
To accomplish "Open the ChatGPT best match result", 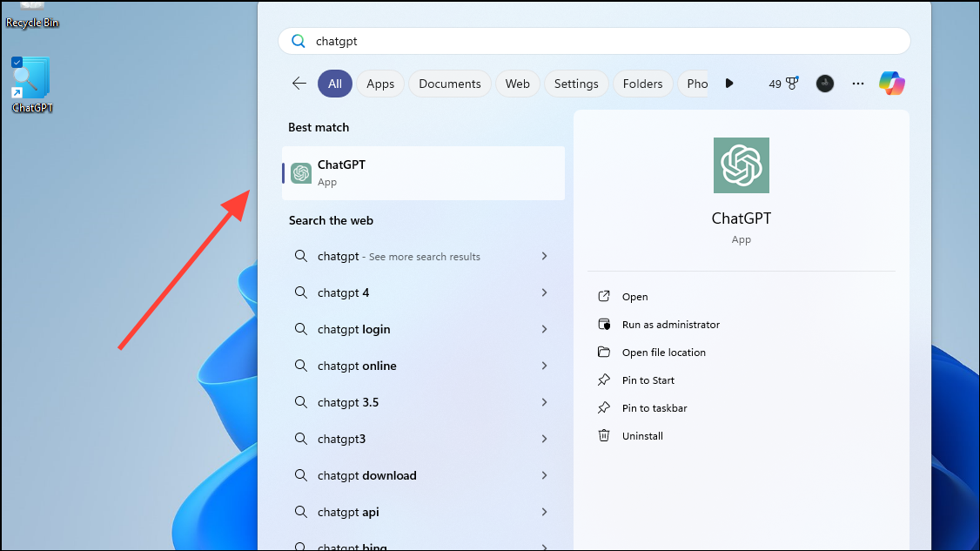I will click(x=423, y=173).
